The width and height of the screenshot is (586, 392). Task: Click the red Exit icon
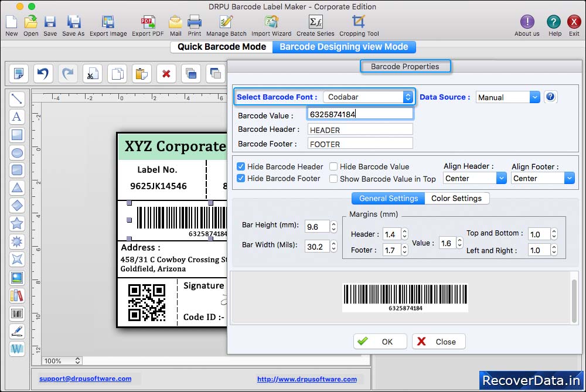coord(574,22)
